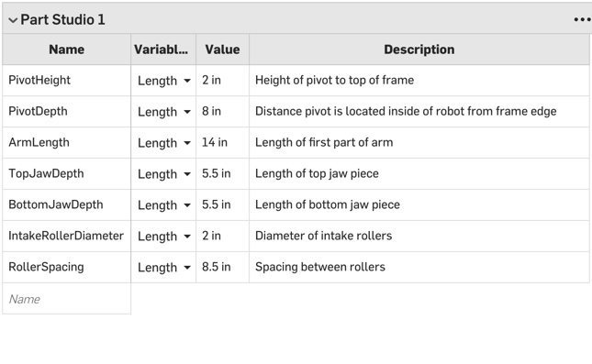Open PivotHeight variable type dropdown

pyautogui.click(x=163, y=81)
